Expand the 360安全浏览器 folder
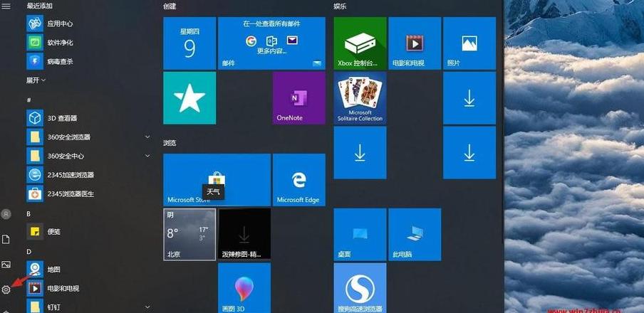This screenshot has width=644, height=313. pyautogui.click(x=90, y=137)
